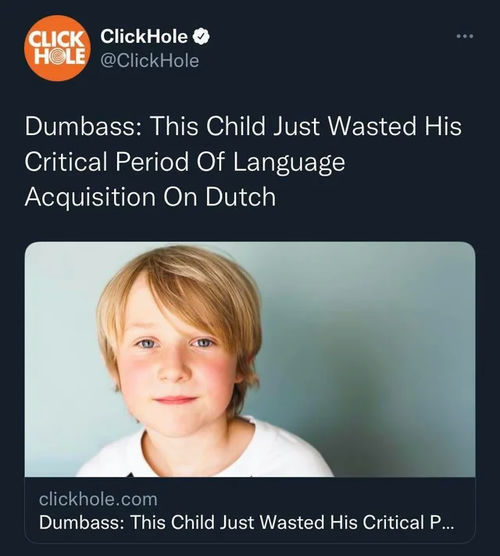500x556 pixels.
Task: Open the three-dot more options menu
Action: click(465, 36)
